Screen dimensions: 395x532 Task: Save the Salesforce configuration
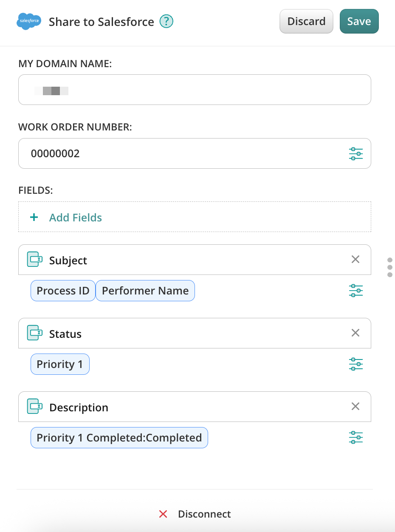(359, 21)
